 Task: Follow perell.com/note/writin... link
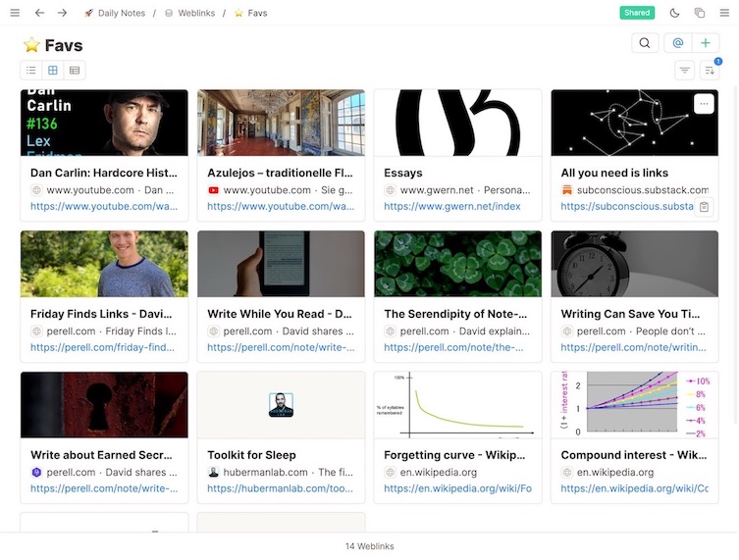tap(633, 347)
